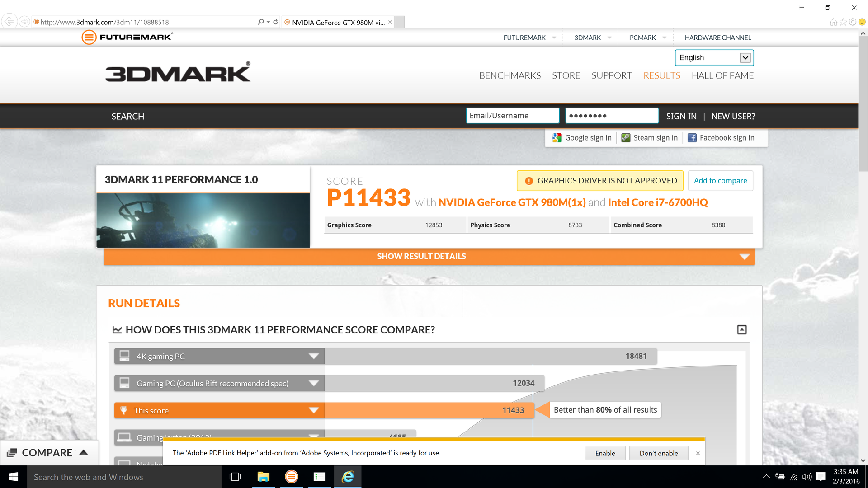Click the SEARCH menu item
The height and width of the screenshot is (488, 868).
[x=128, y=116]
